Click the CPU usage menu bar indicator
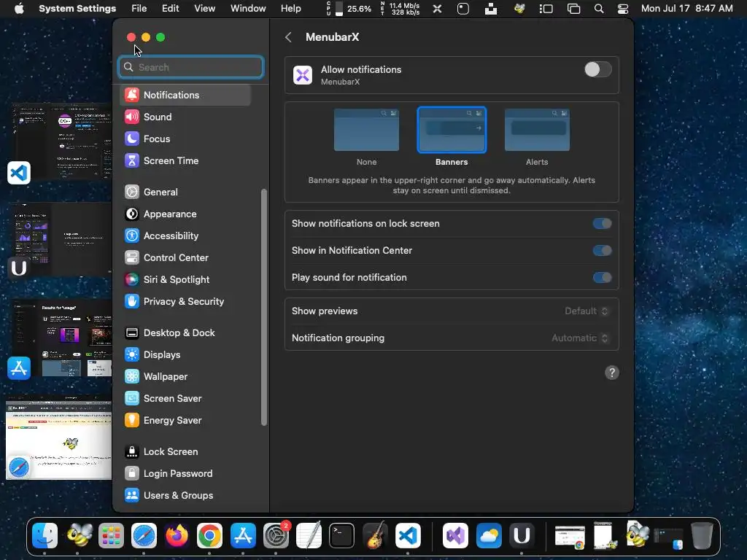This screenshot has height=560, width=747. [349, 9]
